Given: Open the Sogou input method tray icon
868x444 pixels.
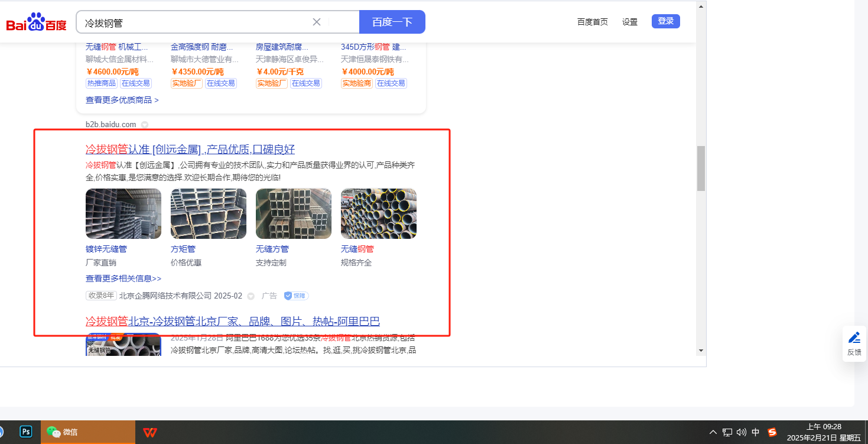Looking at the screenshot, I should point(772,432).
